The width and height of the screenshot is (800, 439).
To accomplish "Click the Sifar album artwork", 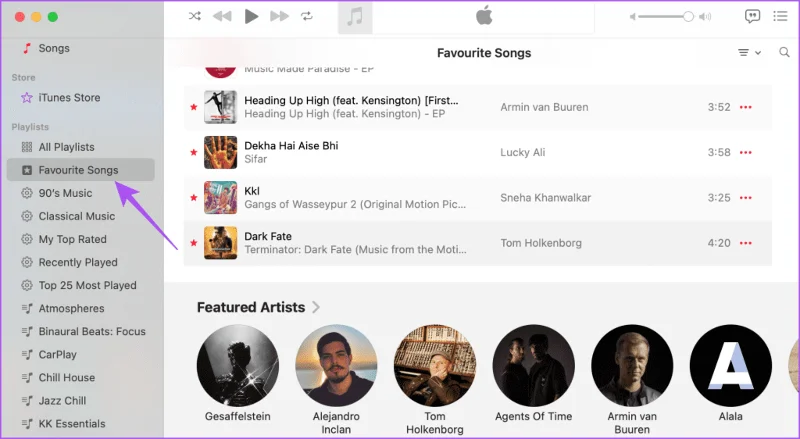I will [x=220, y=152].
